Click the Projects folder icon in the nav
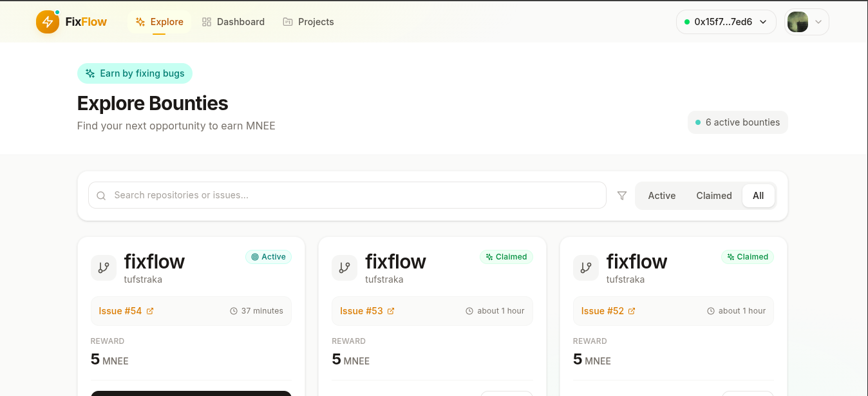 coord(288,22)
